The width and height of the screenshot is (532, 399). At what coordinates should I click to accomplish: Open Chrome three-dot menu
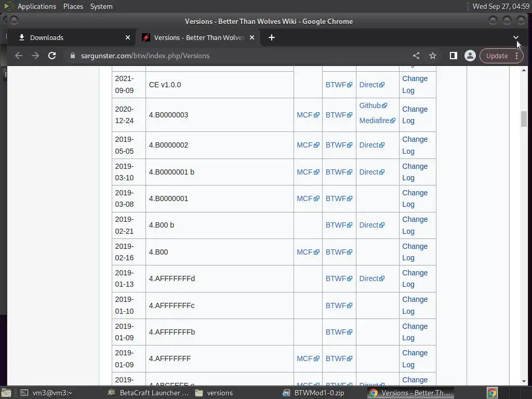point(517,56)
